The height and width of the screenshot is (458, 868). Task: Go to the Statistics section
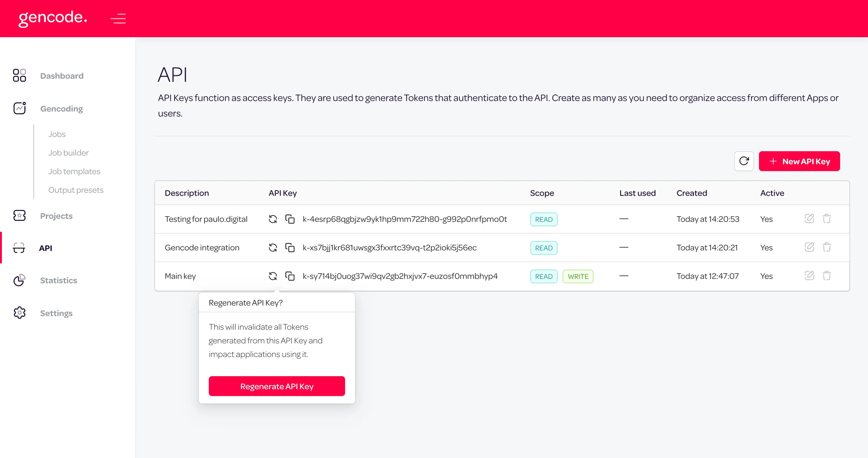pyautogui.click(x=58, y=280)
